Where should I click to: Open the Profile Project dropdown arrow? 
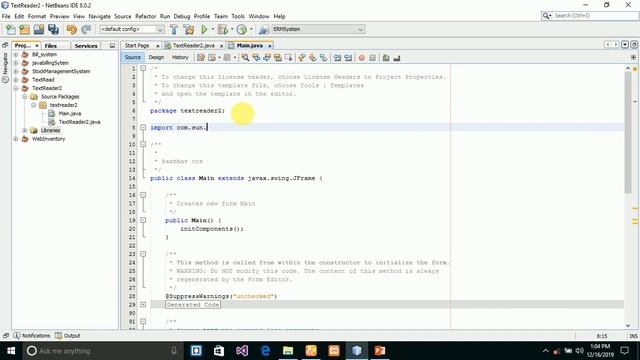pyautogui.click(x=251, y=29)
